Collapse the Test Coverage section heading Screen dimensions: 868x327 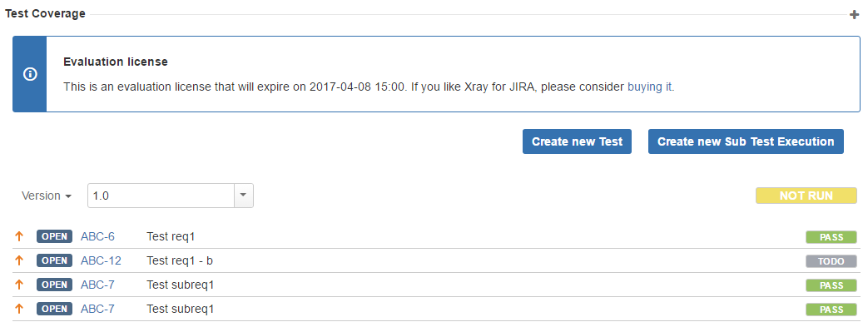(45, 14)
